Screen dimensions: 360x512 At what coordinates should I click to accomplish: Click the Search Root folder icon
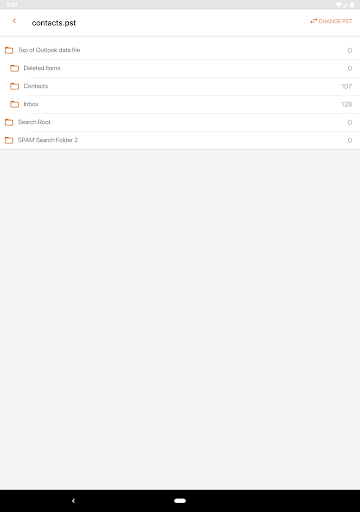point(9,122)
